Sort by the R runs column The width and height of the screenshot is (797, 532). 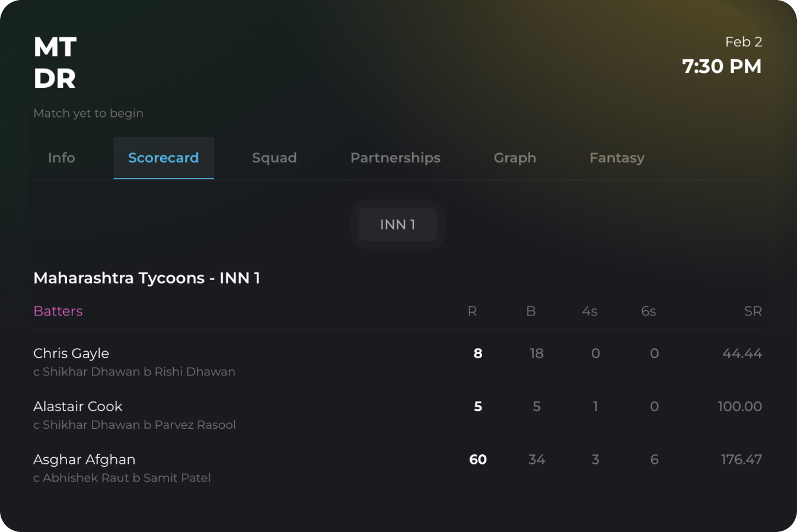[x=472, y=311]
